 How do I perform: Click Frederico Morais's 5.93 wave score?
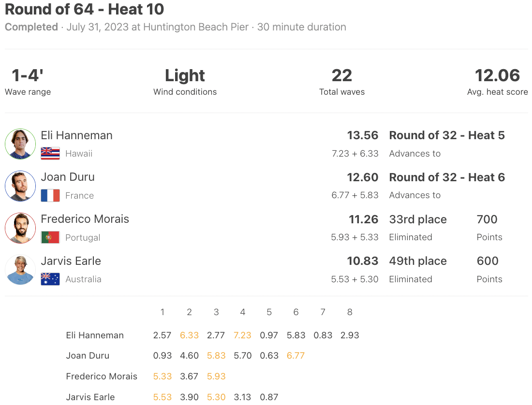[216, 376]
